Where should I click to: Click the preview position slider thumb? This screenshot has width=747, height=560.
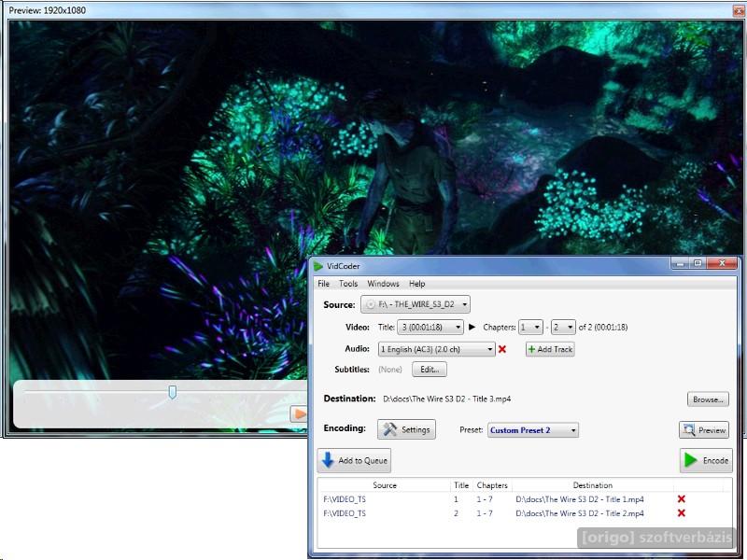[x=173, y=392]
